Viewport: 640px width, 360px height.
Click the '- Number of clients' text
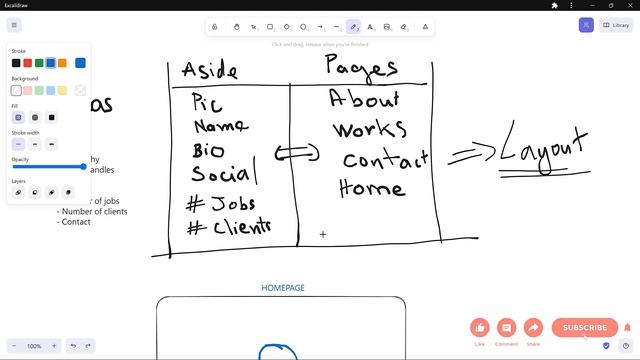tap(92, 211)
